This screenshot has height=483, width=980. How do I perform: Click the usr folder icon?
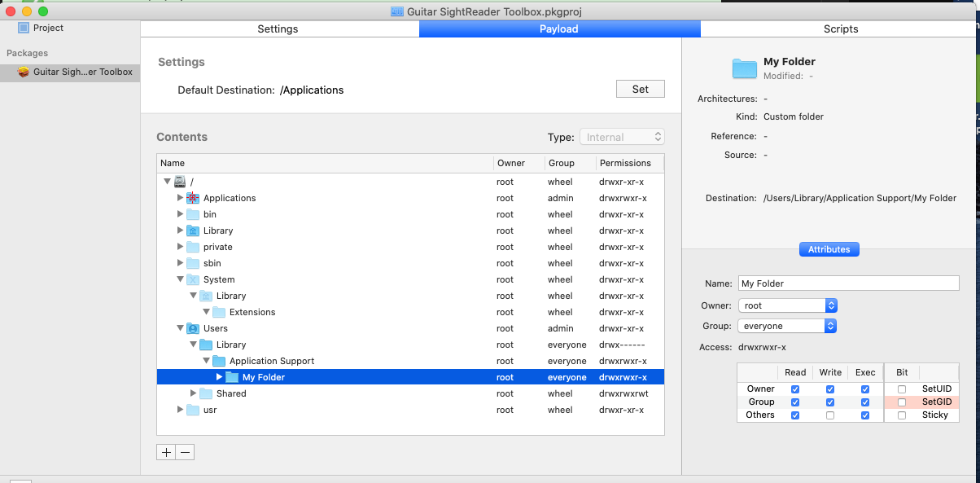click(193, 410)
